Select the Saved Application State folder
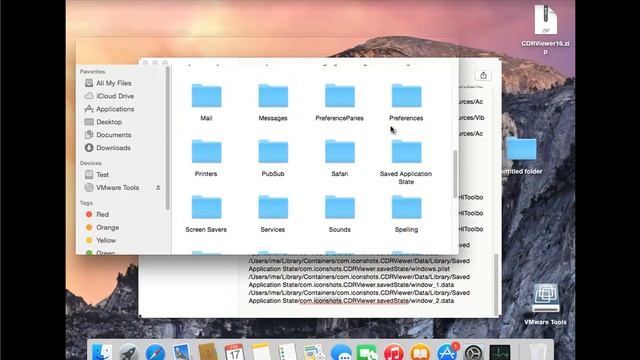Screen dimensions: 640x360 coord(406,151)
